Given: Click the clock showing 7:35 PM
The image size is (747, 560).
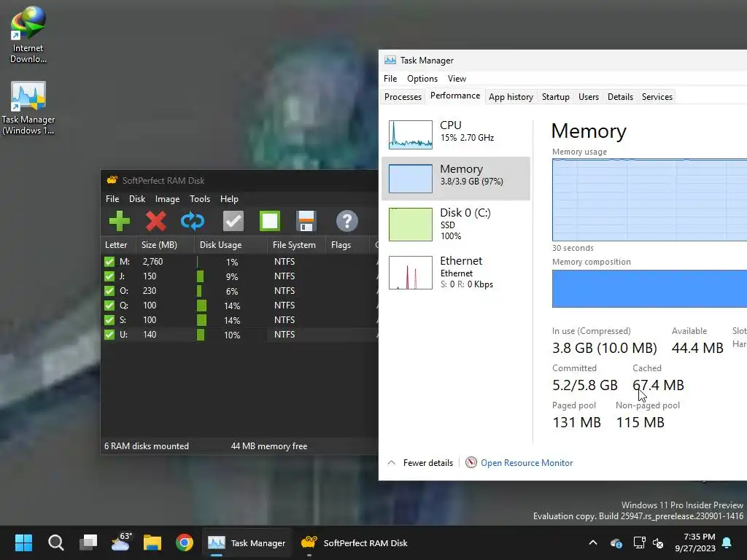Looking at the screenshot, I should point(695,542).
